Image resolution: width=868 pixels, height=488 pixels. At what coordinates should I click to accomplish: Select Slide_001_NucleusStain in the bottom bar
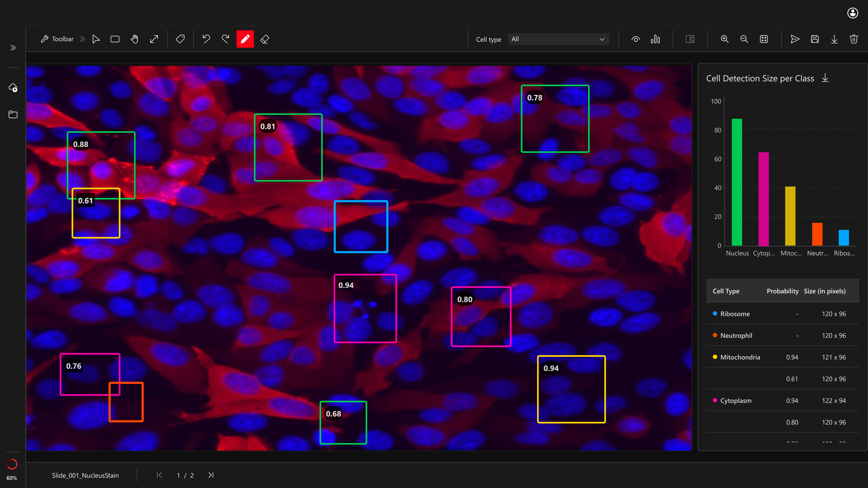[85, 475]
